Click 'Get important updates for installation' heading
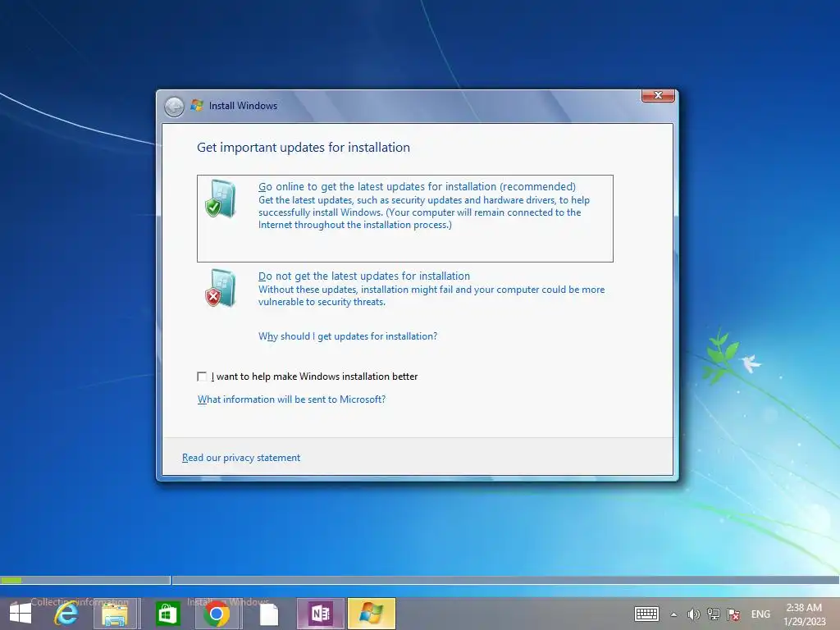 click(304, 148)
